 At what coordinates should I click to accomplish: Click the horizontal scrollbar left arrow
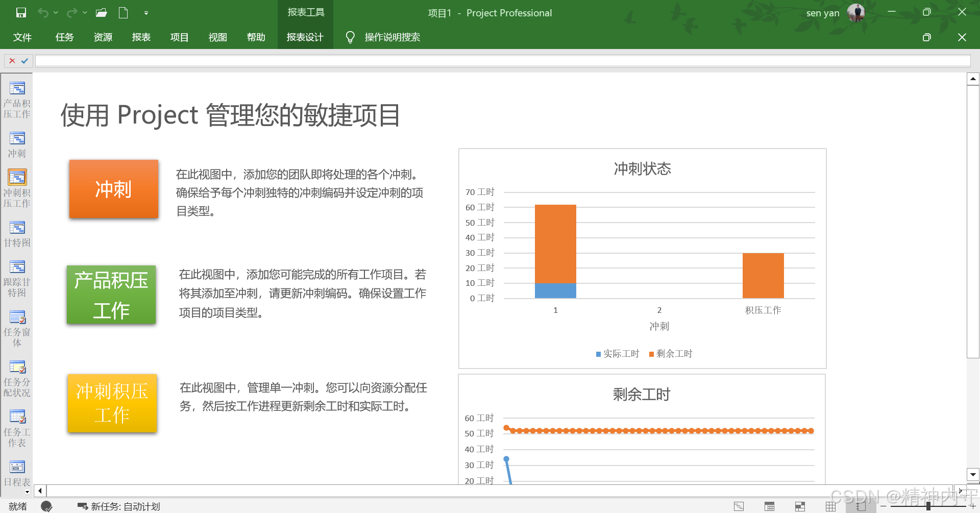click(x=40, y=491)
